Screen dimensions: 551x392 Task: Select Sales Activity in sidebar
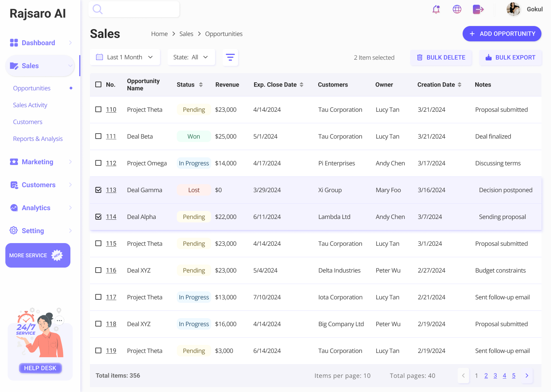click(x=30, y=105)
